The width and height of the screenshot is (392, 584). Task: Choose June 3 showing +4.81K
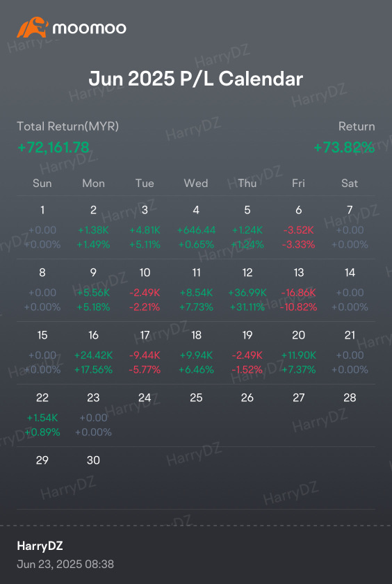tap(145, 227)
